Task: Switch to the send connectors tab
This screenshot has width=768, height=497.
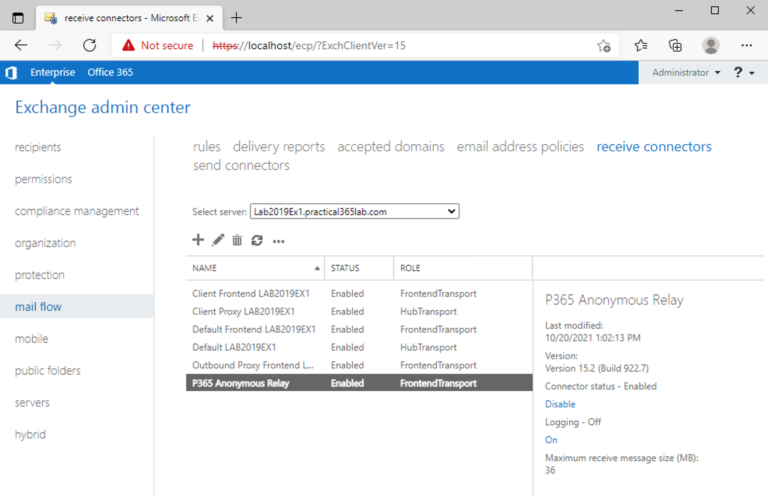Action: [241, 166]
